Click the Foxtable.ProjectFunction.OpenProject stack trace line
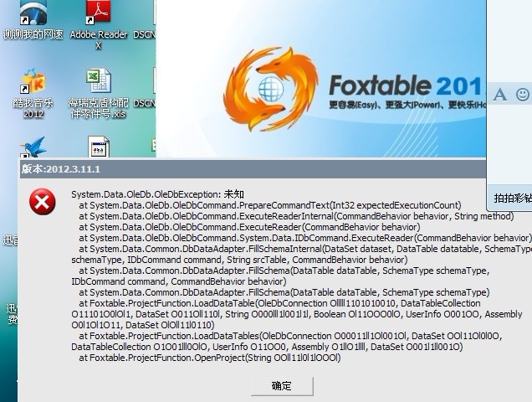 click(x=210, y=358)
